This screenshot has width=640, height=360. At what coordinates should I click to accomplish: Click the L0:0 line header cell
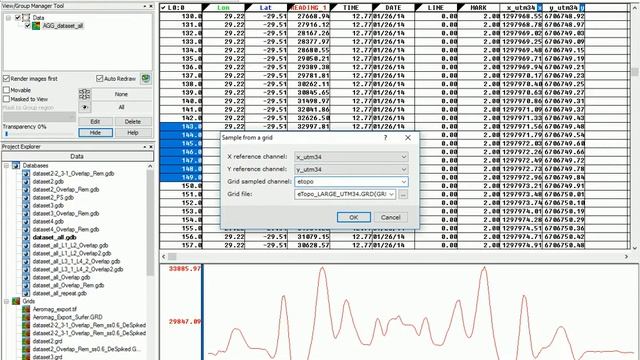click(x=181, y=8)
